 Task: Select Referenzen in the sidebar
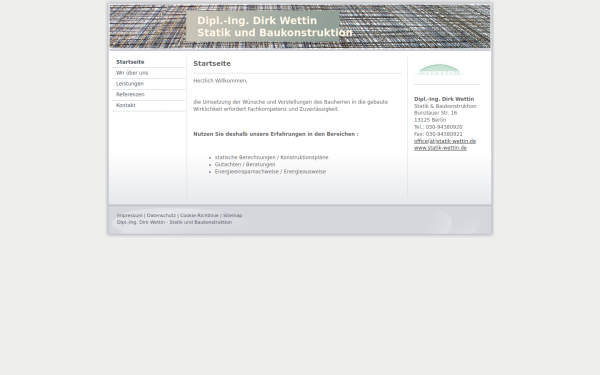(148, 95)
